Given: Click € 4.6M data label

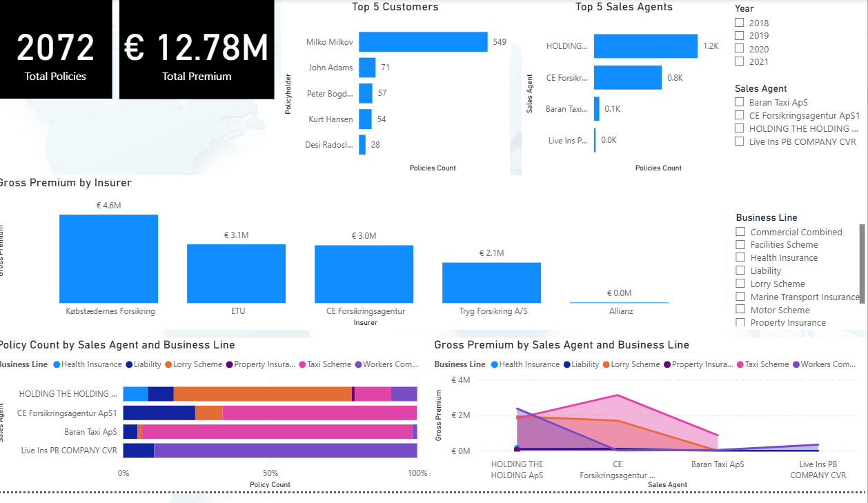Looking at the screenshot, I should click(109, 206).
